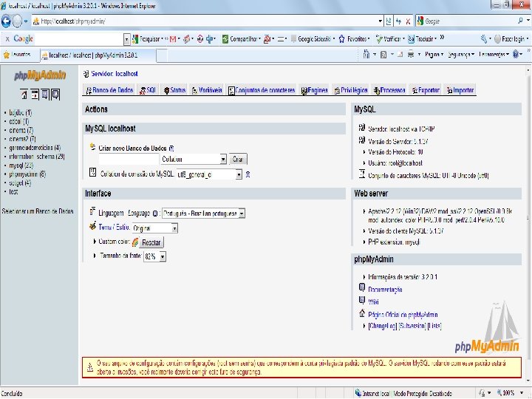Click the Gmail icon in Google Toolbar
Viewport: 532px width, 399px height.
pyautogui.click(x=173, y=39)
